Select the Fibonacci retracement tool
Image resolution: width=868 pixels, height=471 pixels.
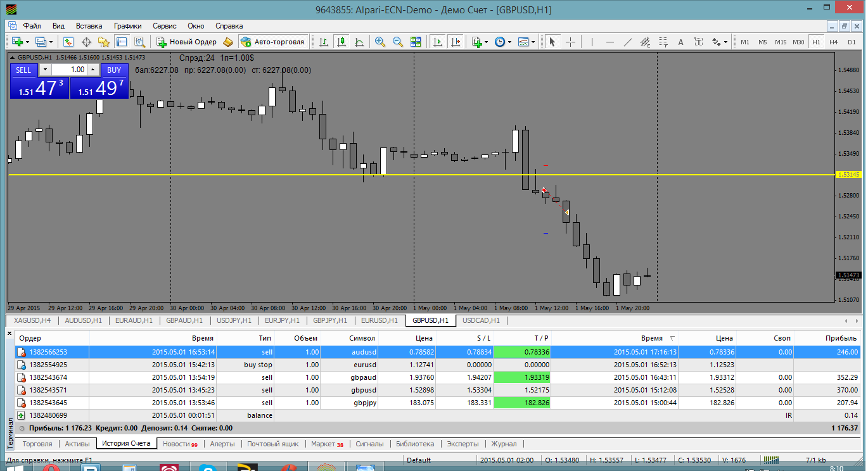coord(663,42)
